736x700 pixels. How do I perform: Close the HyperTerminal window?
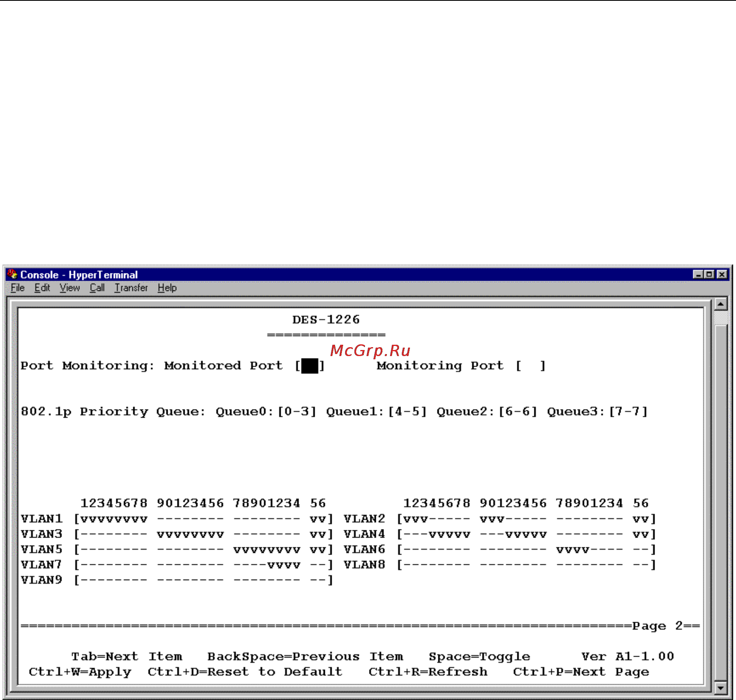(x=722, y=274)
